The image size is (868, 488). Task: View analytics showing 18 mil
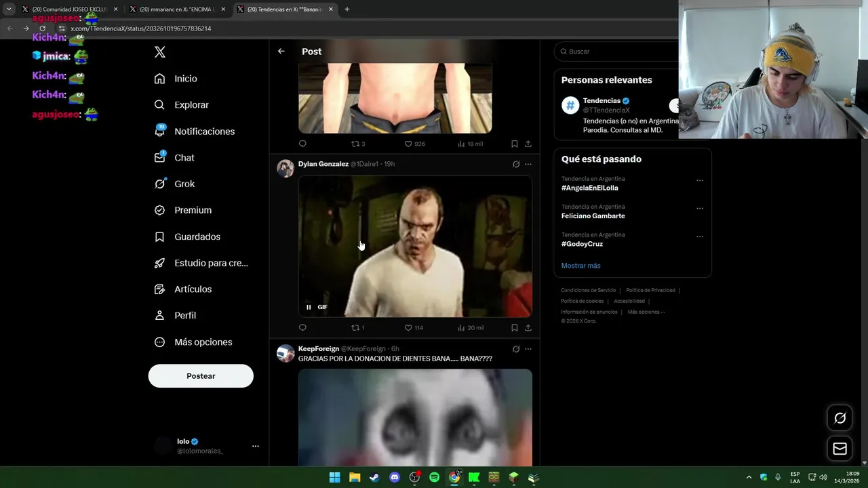pos(470,144)
